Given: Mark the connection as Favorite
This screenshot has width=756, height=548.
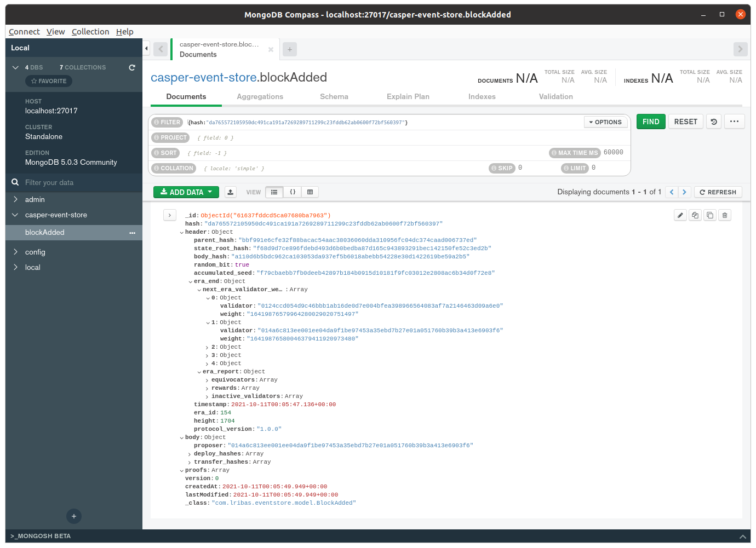Looking at the screenshot, I should 49,81.
